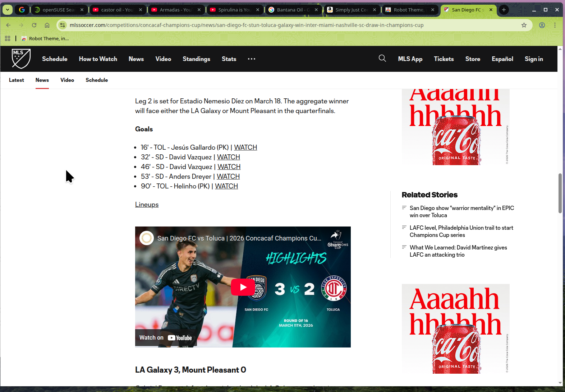Switch to the Spirulina YouTube tab
The image size is (565, 392).
(x=235, y=10)
